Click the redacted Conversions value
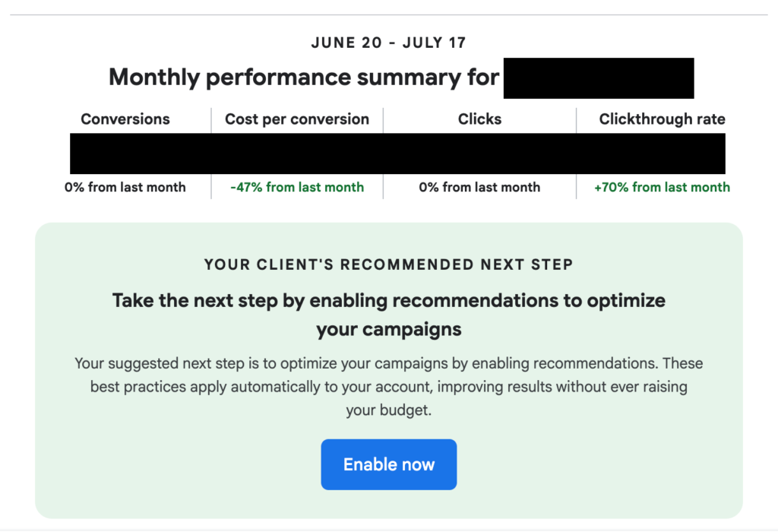Screen dimensions: 778x532 click(x=141, y=154)
